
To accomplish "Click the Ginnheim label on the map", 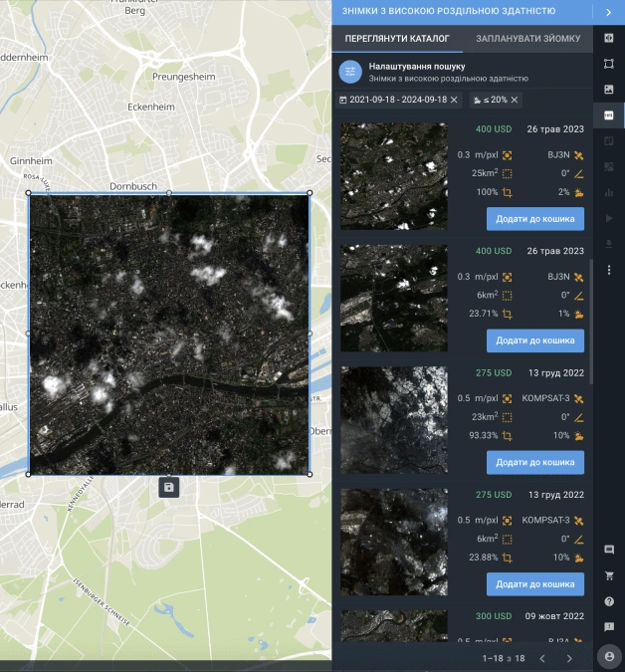I will tap(31, 161).
